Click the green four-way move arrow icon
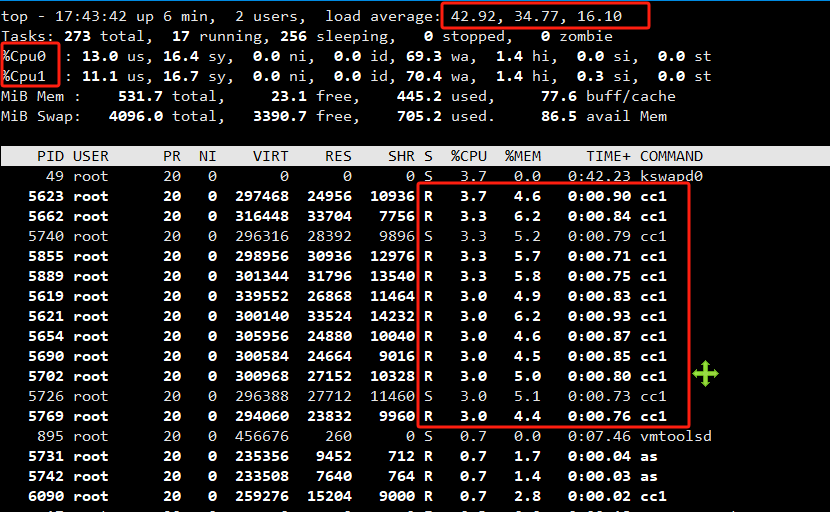 pyautogui.click(x=705, y=375)
